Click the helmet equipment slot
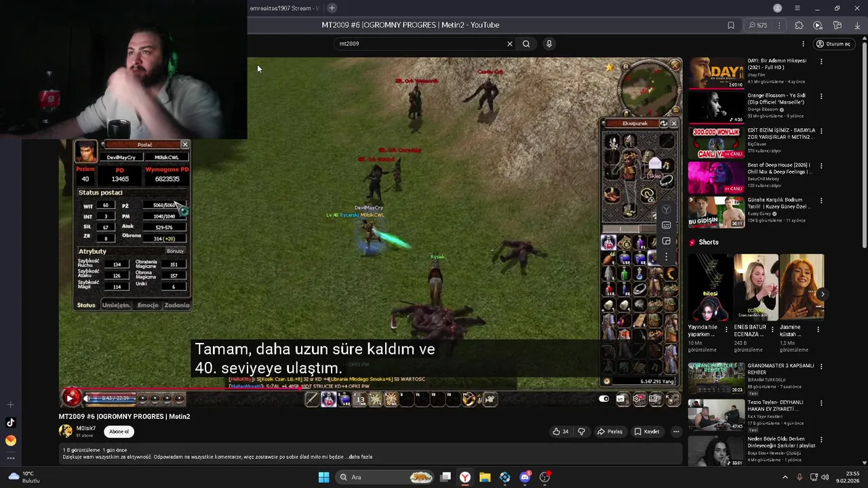 (630, 140)
